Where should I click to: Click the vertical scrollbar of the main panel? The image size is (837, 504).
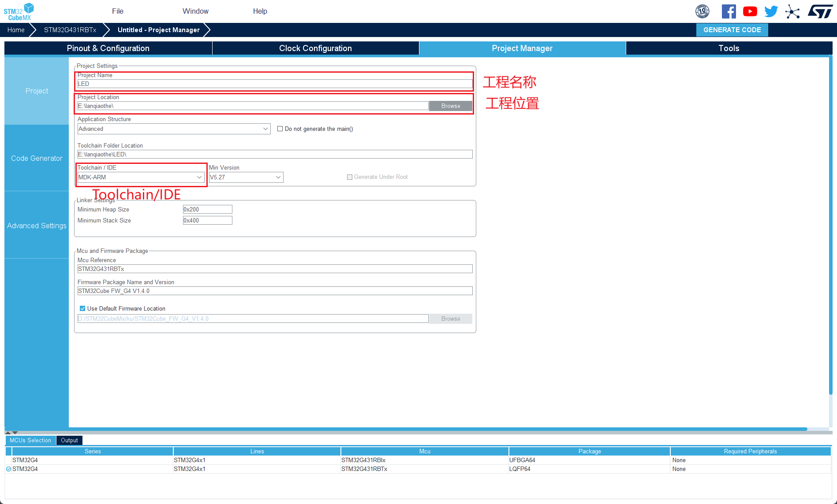tap(830, 225)
